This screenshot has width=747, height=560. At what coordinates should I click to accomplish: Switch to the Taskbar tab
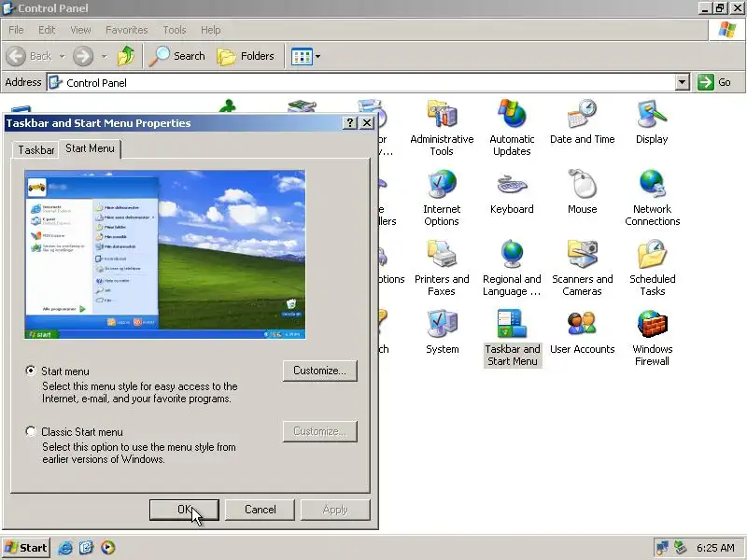coord(35,150)
